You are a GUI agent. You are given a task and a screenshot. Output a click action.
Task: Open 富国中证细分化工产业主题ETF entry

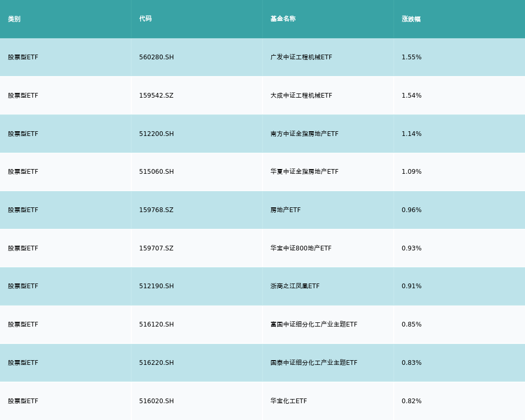314,324
